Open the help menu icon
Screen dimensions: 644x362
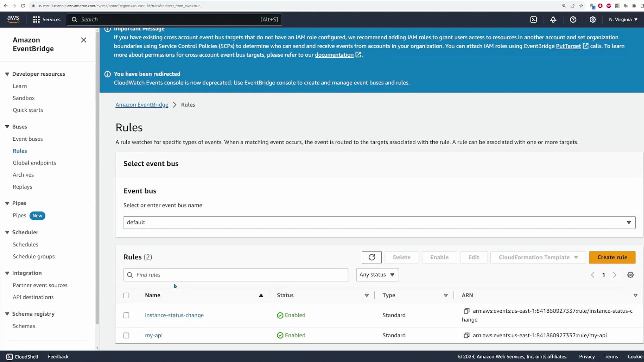tap(573, 19)
